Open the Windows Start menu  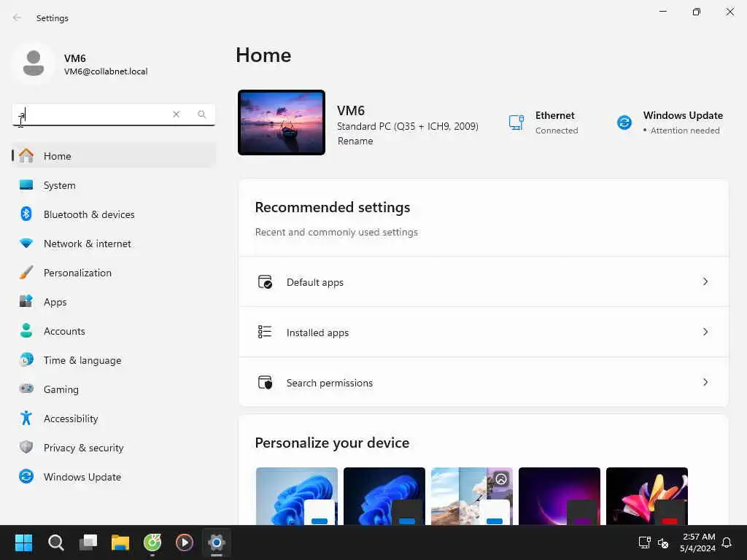(x=23, y=542)
